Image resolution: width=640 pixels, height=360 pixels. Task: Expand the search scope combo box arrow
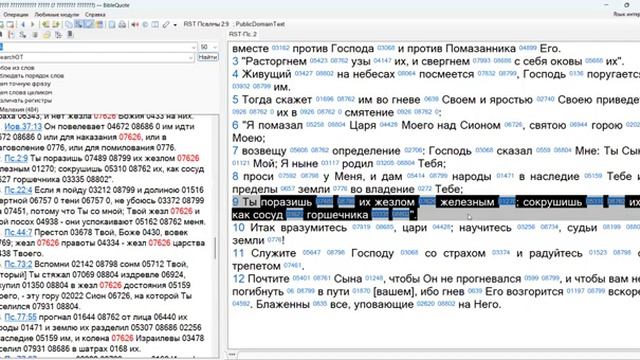[191, 58]
